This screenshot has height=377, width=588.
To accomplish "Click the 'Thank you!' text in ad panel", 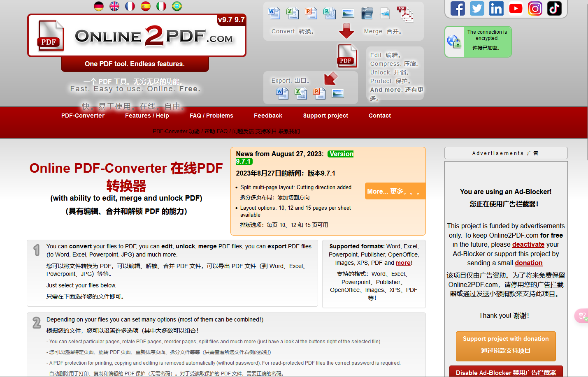I will click(x=495, y=315).
